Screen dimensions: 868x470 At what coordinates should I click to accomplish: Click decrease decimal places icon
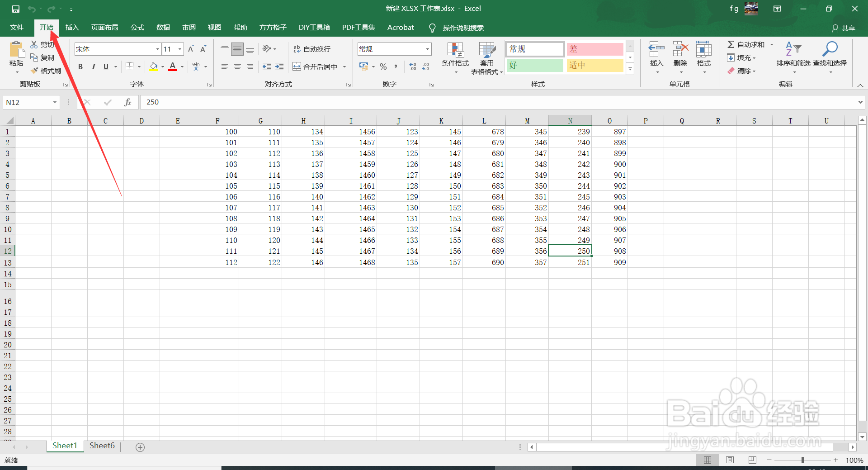point(425,66)
